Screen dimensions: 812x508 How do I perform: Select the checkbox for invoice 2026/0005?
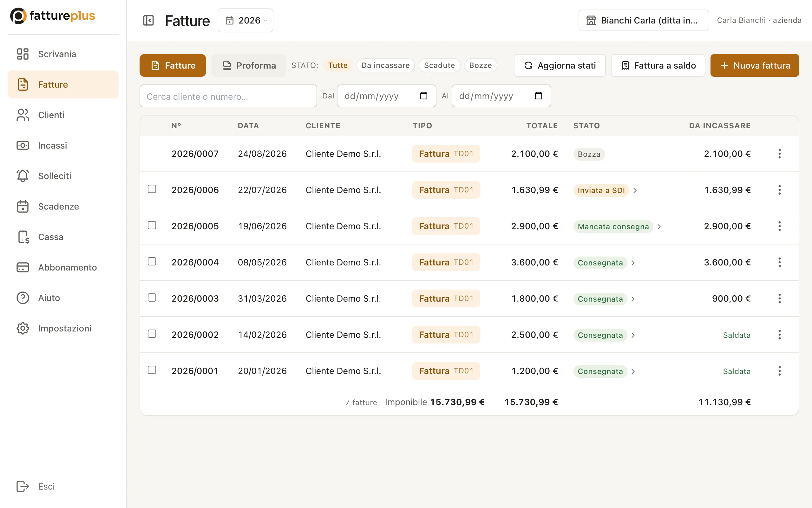pyautogui.click(x=152, y=225)
